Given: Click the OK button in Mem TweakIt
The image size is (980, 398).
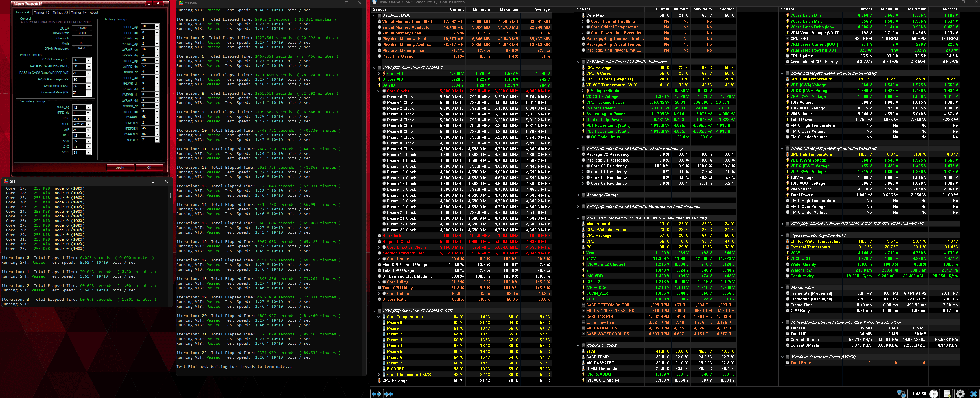Looking at the screenshot, I should 149,168.
